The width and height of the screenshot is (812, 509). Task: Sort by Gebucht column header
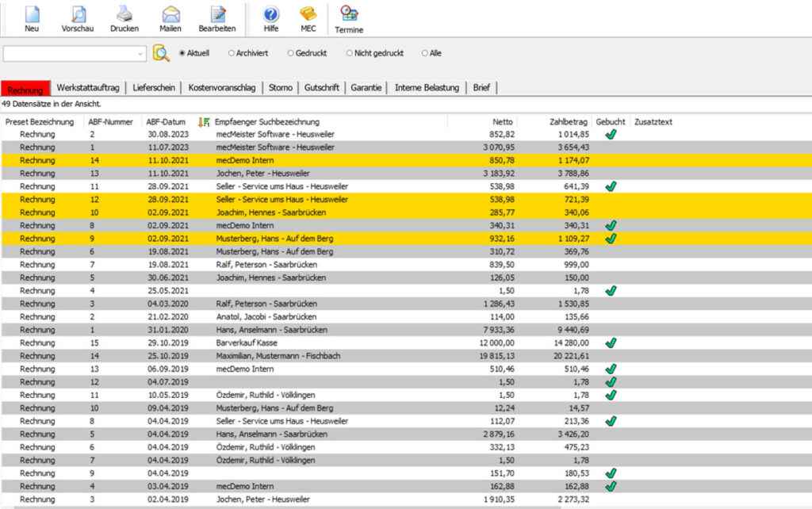611,122
